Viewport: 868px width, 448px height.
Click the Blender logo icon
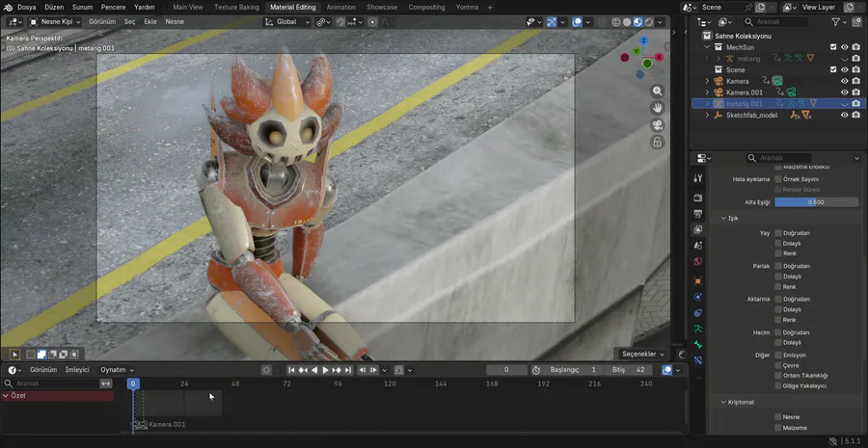8,7
